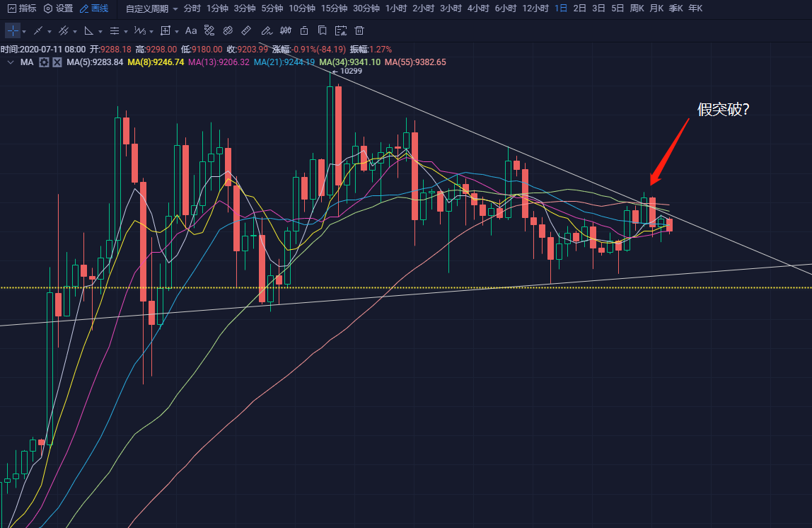
Task: Expand crosshair tool dropdown arrow
Action: [24, 31]
